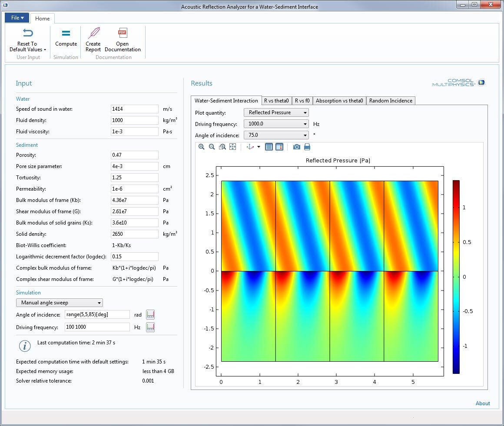Switch to the R vs theta0 tab

(x=277, y=100)
